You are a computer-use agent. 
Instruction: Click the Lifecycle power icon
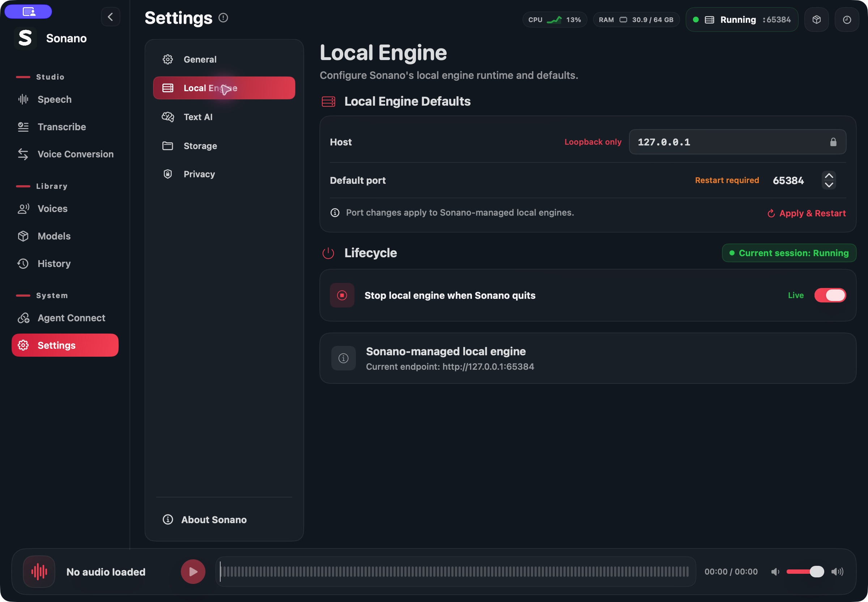tap(328, 253)
